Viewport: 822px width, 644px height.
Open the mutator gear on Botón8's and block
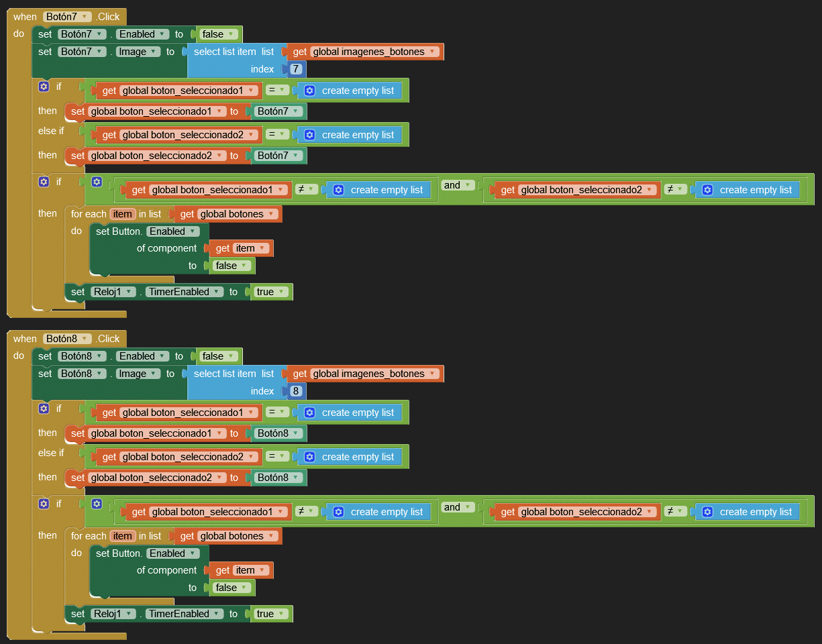[x=97, y=504]
